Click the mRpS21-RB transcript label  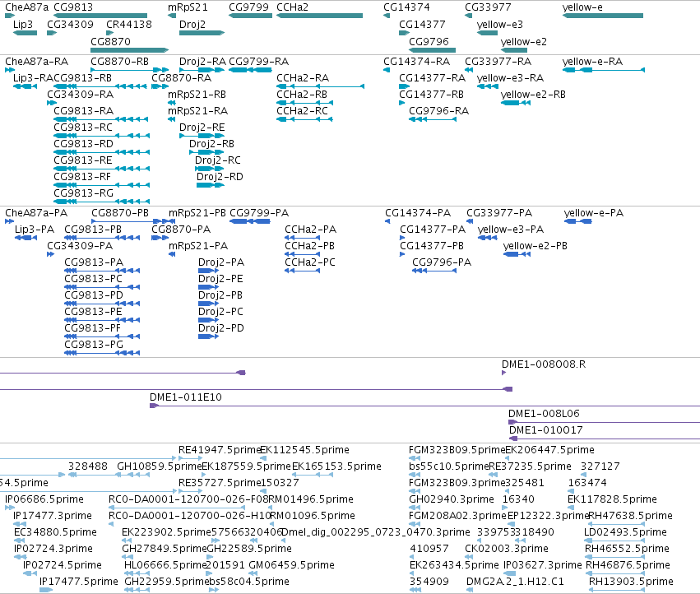(x=197, y=95)
